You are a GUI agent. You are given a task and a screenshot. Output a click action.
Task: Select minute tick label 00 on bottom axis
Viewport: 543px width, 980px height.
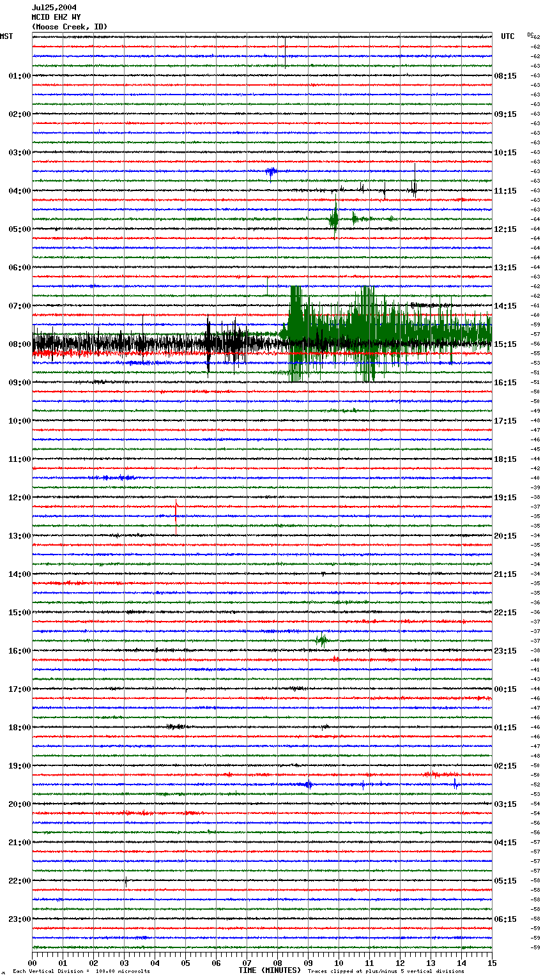pyautogui.click(x=33, y=963)
